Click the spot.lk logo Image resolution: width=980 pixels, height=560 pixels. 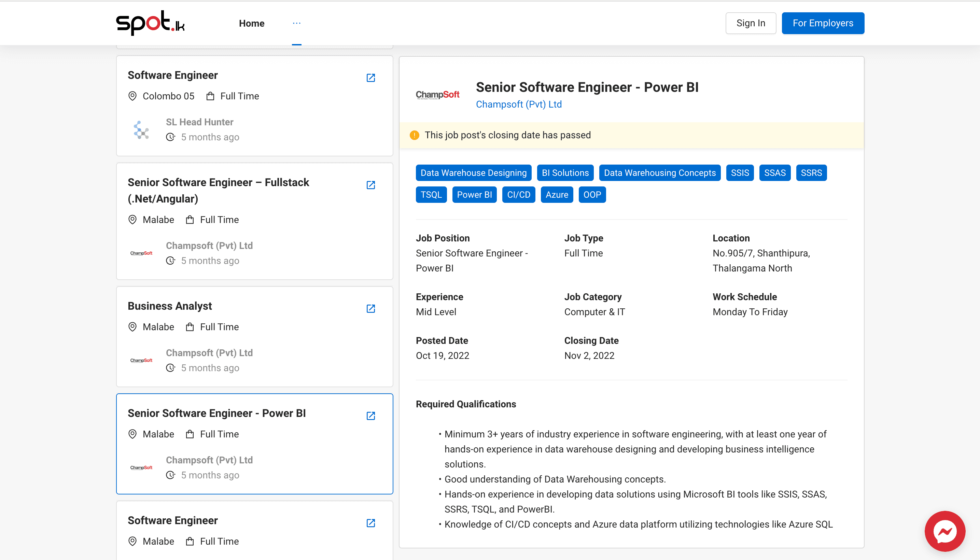click(x=150, y=23)
